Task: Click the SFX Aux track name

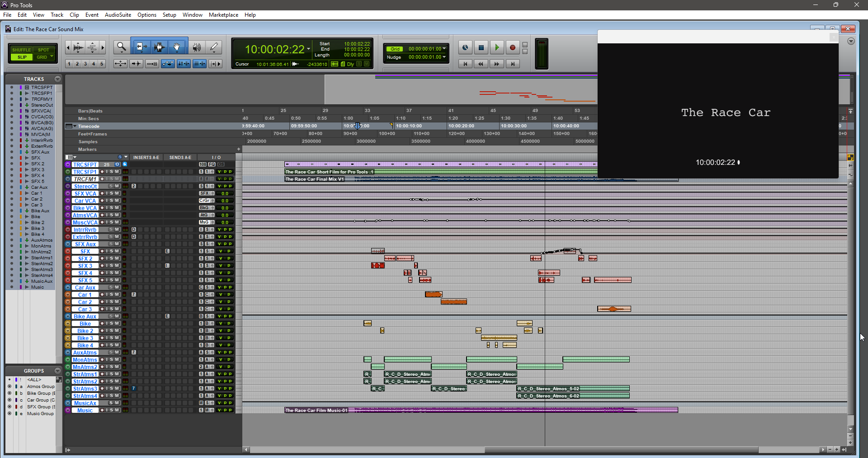Action: pyautogui.click(x=85, y=244)
